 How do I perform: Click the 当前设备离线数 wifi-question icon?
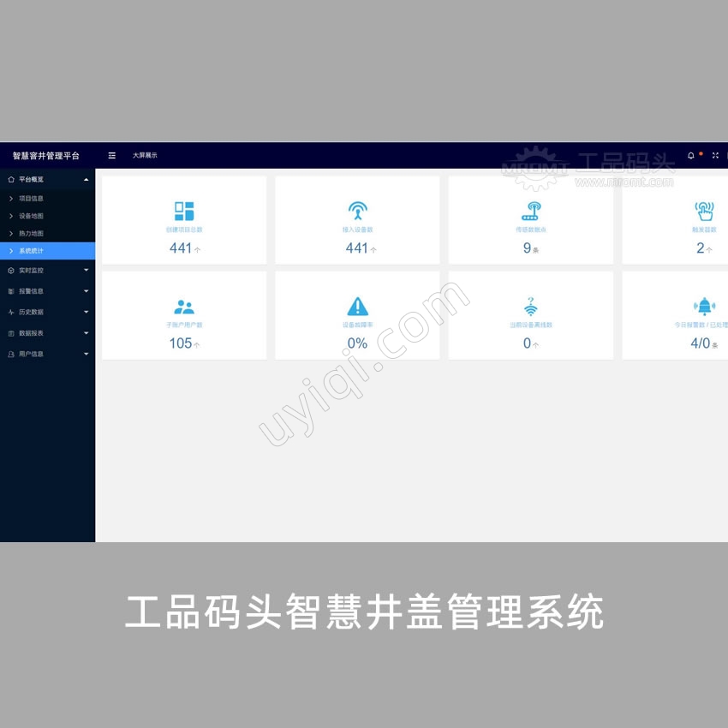tap(531, 307)
